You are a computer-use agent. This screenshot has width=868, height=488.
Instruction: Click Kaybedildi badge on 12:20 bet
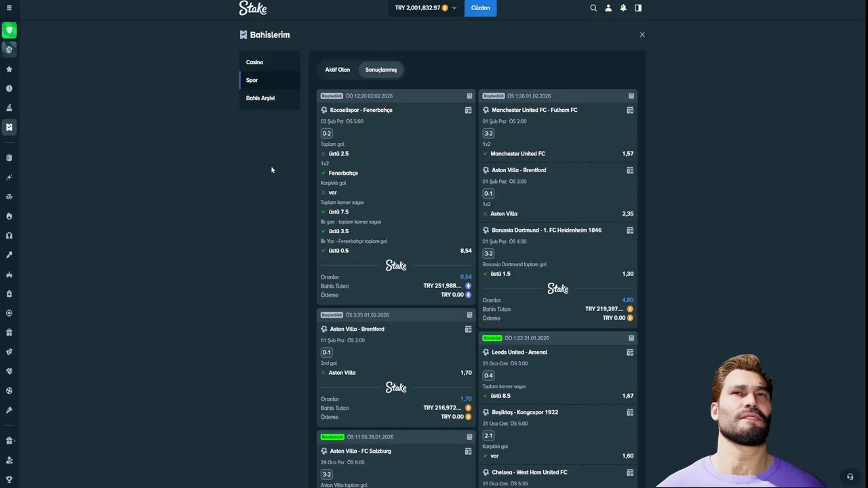(x=332, y=96)
